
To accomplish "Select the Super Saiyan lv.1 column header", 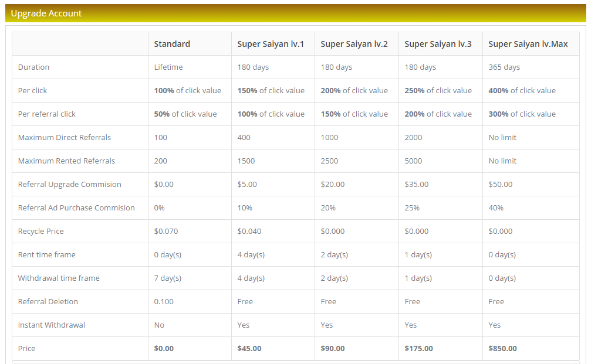I will pyautogui.click(x=271, y=44).
